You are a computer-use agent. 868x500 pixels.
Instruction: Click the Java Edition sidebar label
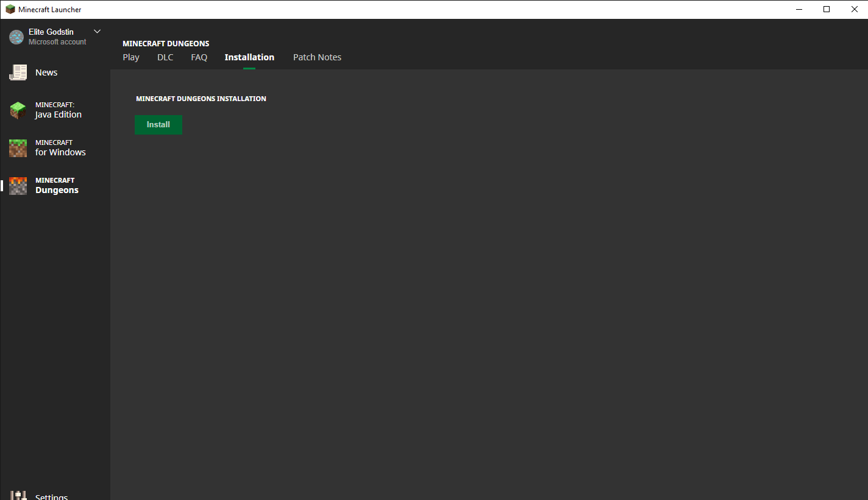pyautogui.click(x=59, y=114)
